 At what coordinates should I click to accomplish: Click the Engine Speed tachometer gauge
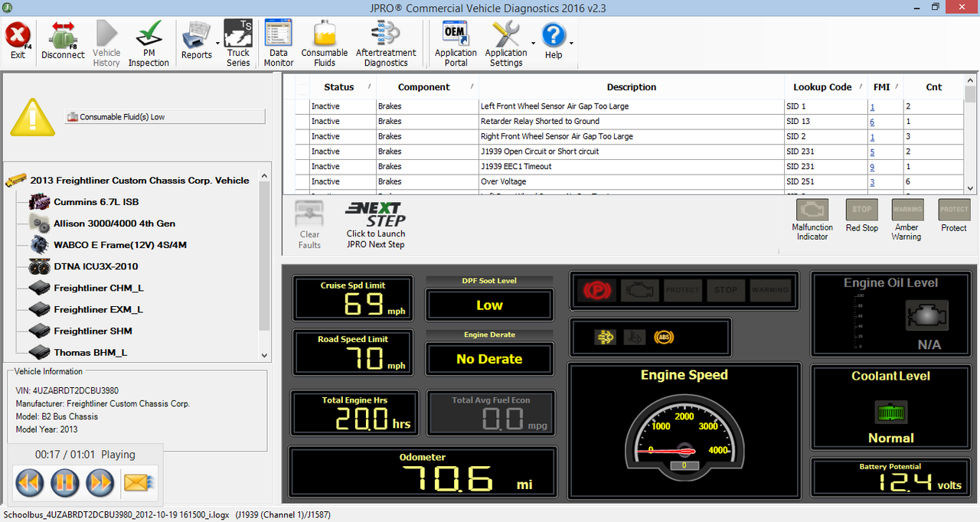point(684,440)
